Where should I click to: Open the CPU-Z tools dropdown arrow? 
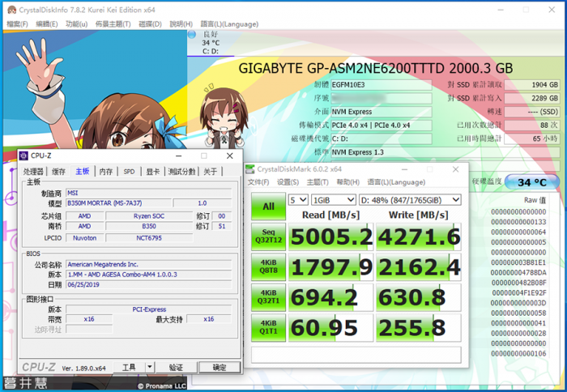click(149, 367)
